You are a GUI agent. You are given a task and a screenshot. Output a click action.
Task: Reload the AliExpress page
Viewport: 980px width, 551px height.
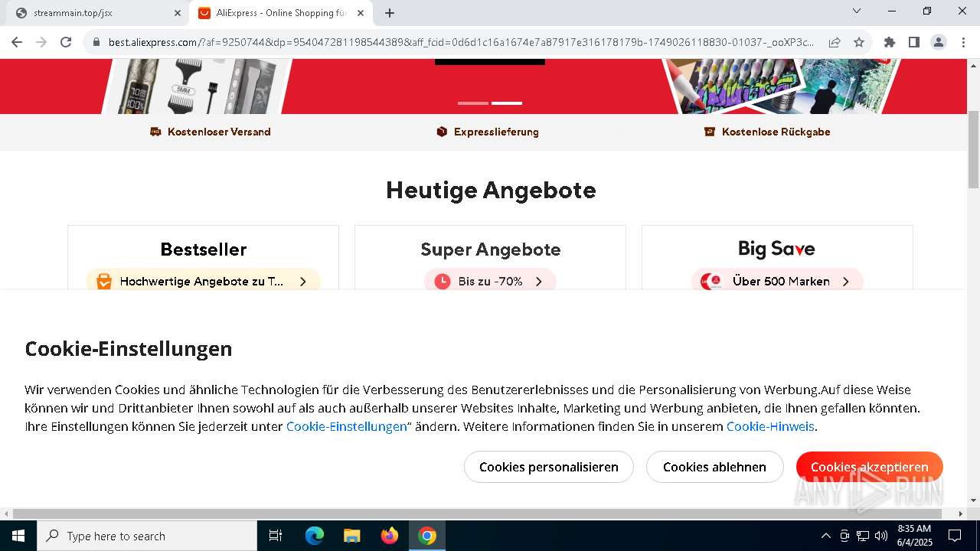pos(66,42)
